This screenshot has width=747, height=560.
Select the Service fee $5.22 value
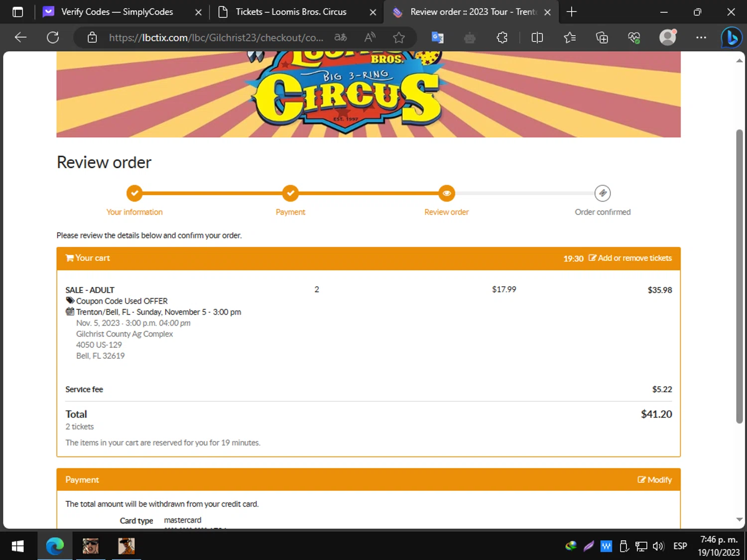pyautogui.click(x=662, y=389)
